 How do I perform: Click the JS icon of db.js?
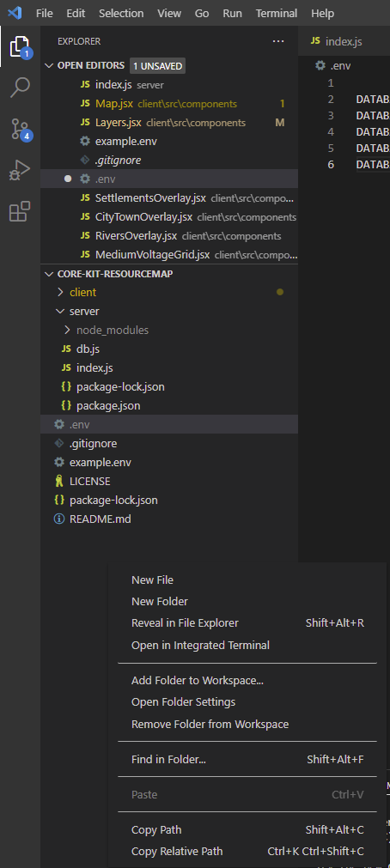coord(66,349)
